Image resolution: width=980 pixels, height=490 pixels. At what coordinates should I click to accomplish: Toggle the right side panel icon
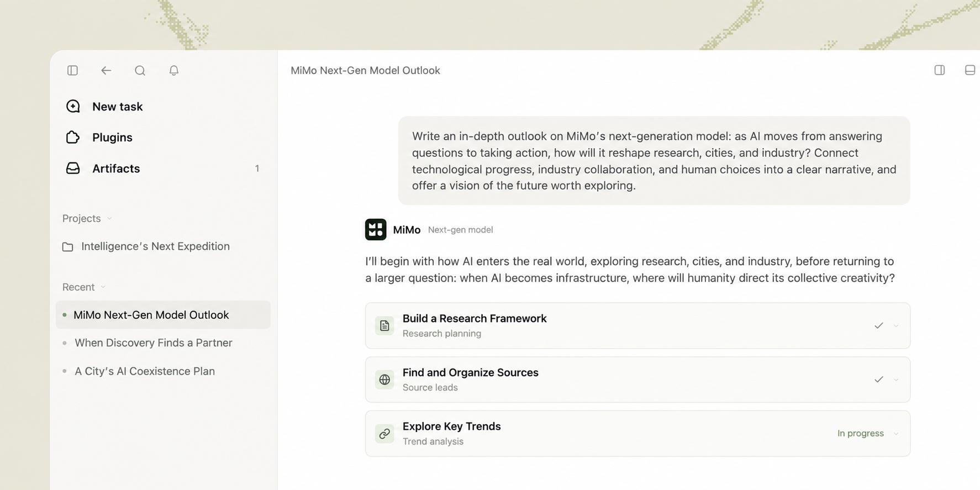940,70
